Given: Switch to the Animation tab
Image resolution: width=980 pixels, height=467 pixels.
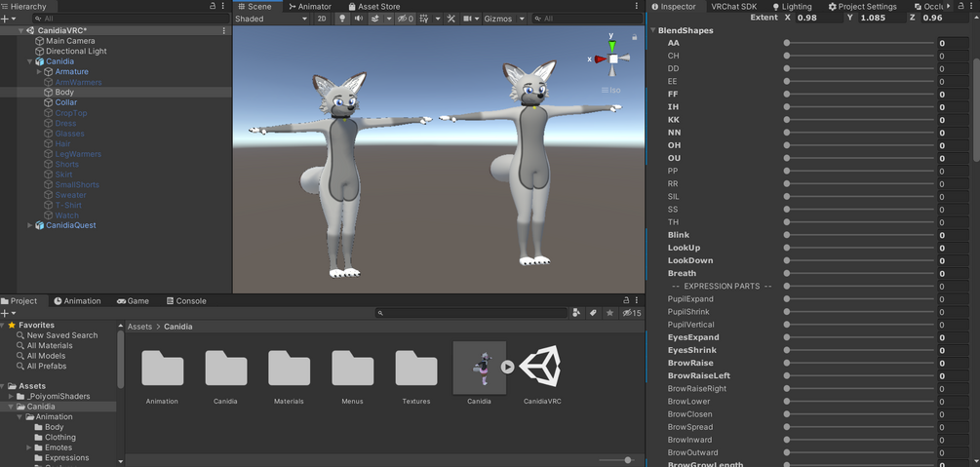Looking at the screenshot, I should pyautogui.click(x=77, y=300).
